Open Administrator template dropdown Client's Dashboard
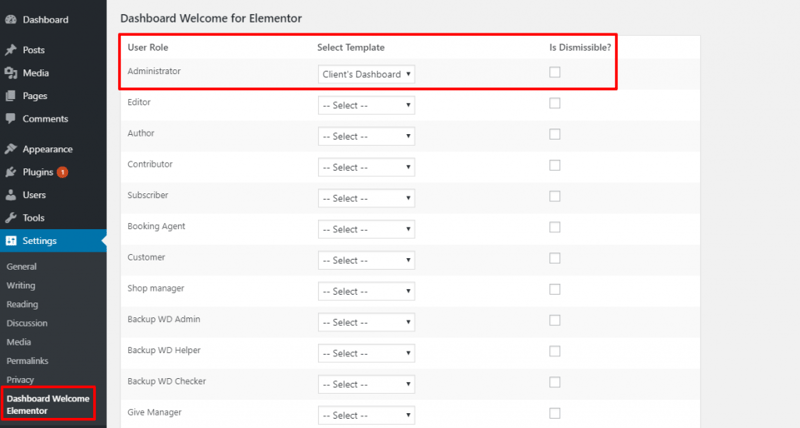 click(366, 74)
